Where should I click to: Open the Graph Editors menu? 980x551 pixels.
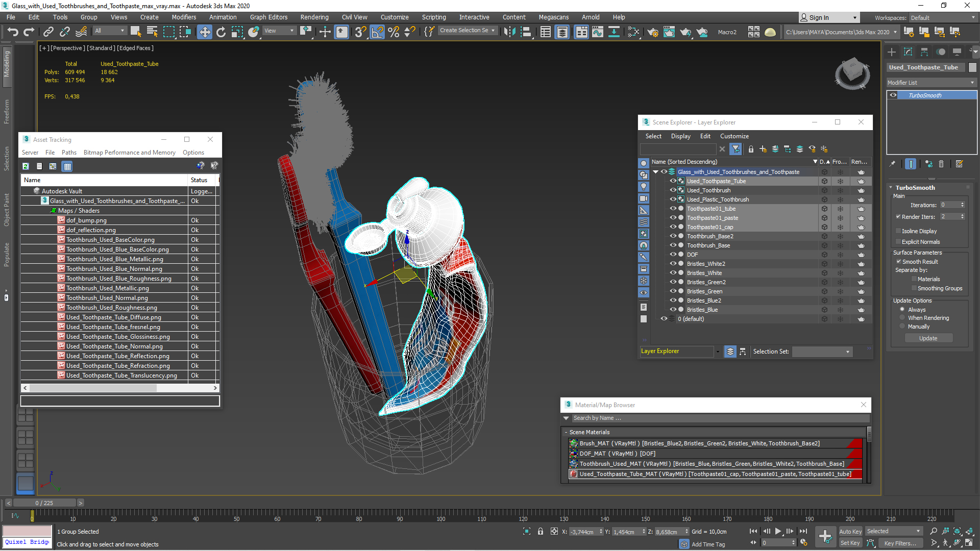[x=268, y=17]
